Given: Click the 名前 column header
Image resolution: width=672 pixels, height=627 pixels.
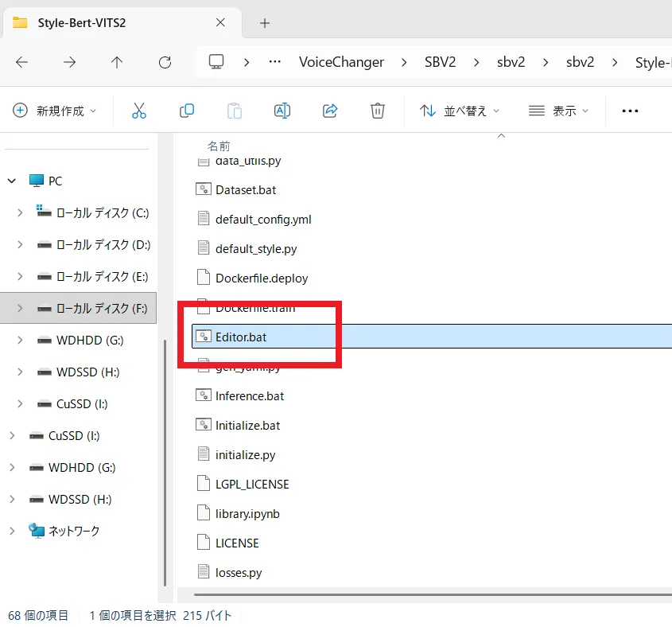Looking at the screenshot, I should [x=219, y=146].
